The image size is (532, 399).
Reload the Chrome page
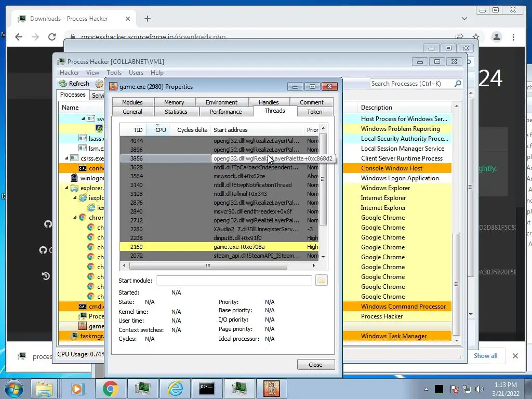pyautogui.click(x=52, y=37)
